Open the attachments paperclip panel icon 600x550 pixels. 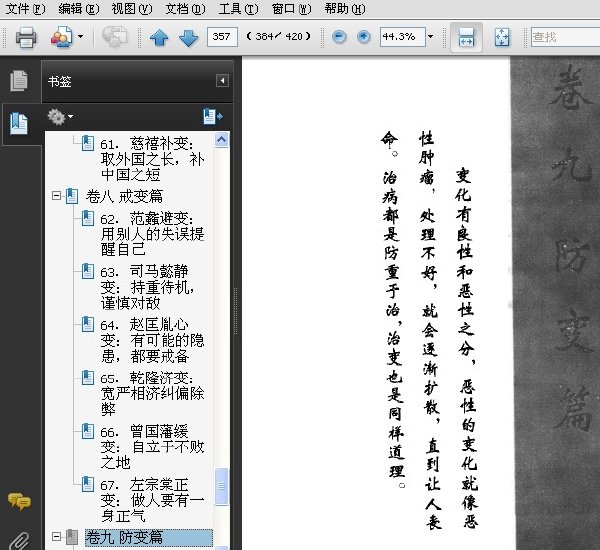tap(19, 540)
